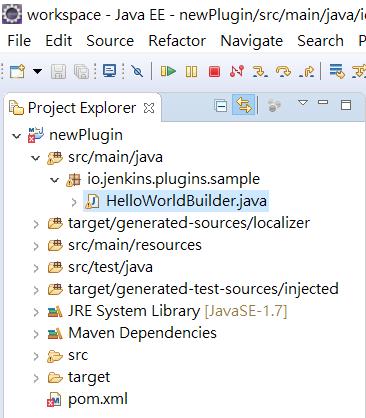Open the Edit menu
The width and height of the screenshot is (366, 418).
pyautogui.click(x=59, y=41)
